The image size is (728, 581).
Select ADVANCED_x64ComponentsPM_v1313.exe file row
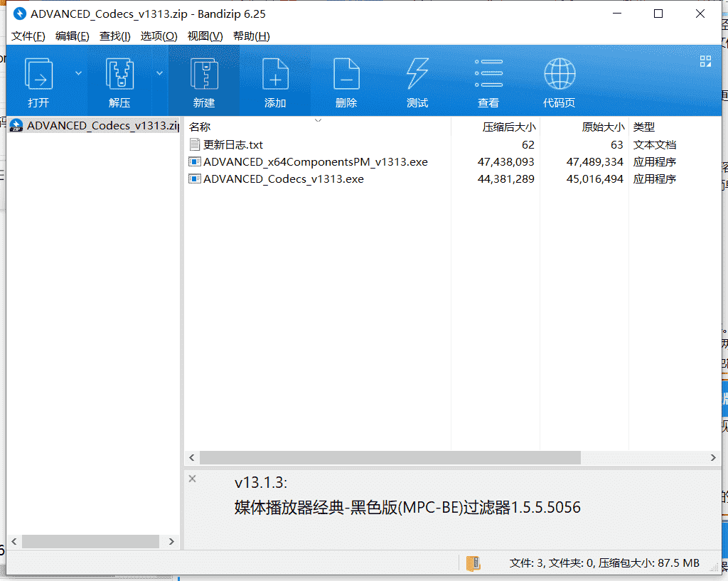pyautogui.click(x=453, y=161)
